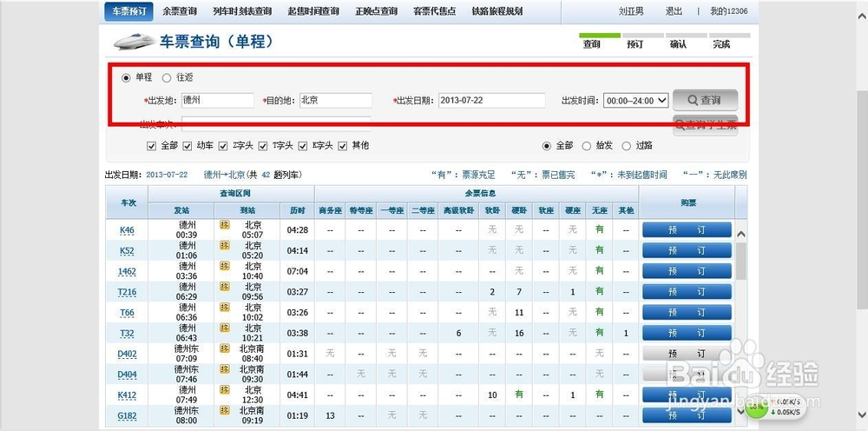Open train K52 details link
The height and width of the screenshot is (431, 868).
(x=127, y=251)
